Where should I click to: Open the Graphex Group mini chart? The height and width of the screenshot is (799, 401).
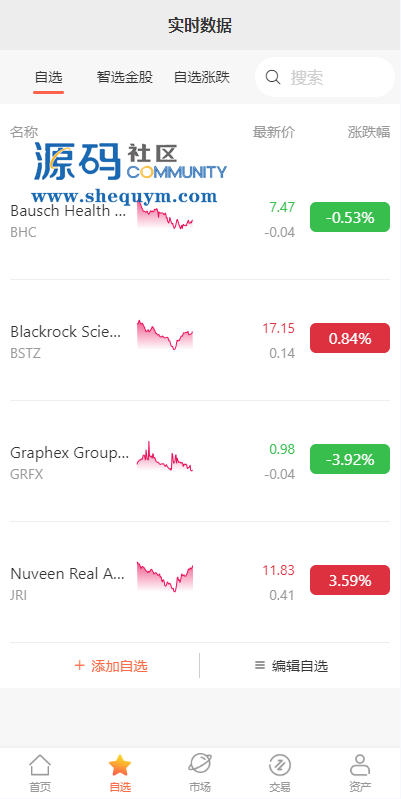point(165,457)
